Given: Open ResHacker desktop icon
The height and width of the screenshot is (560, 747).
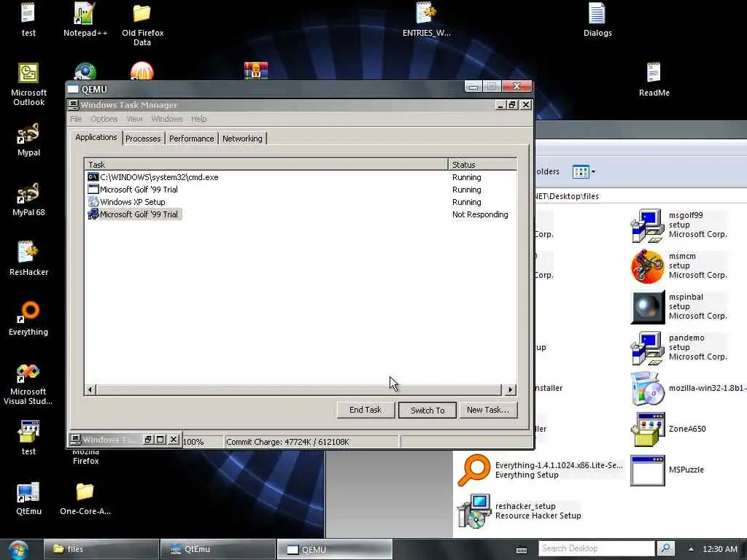Looking at the screenshot, I should click(x=28, y=259).
